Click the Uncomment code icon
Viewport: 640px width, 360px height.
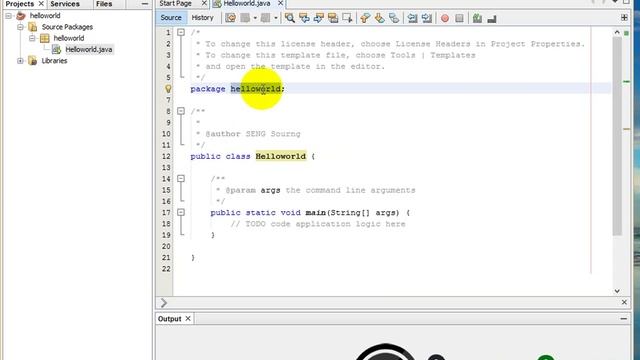492,18
